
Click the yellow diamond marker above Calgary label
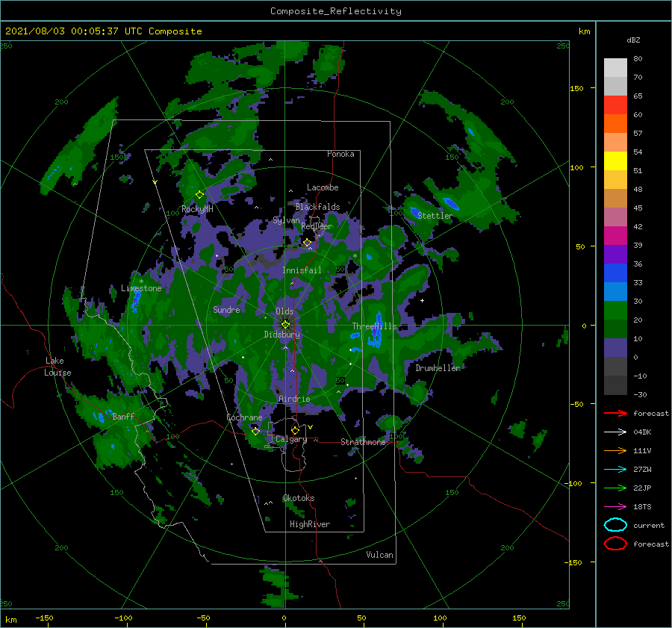point(295,430)
